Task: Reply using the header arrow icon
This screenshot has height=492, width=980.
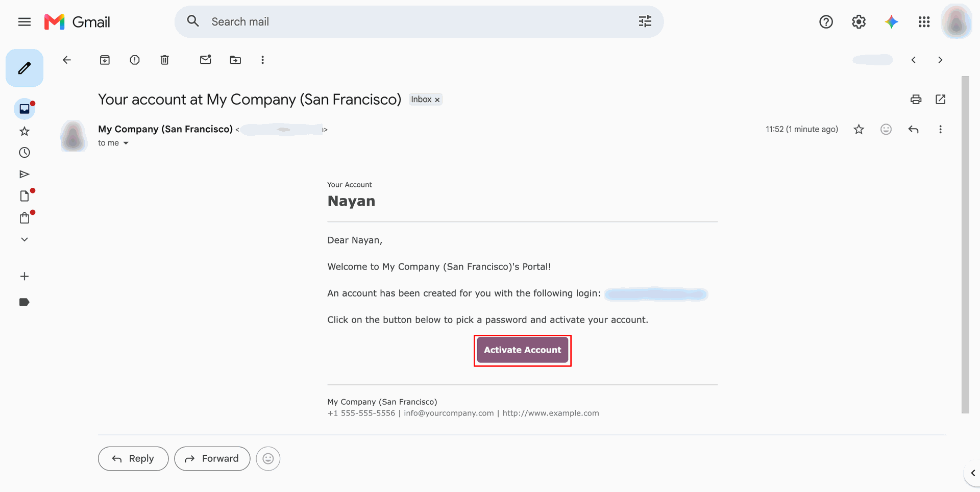Action: tap(914, 130)
